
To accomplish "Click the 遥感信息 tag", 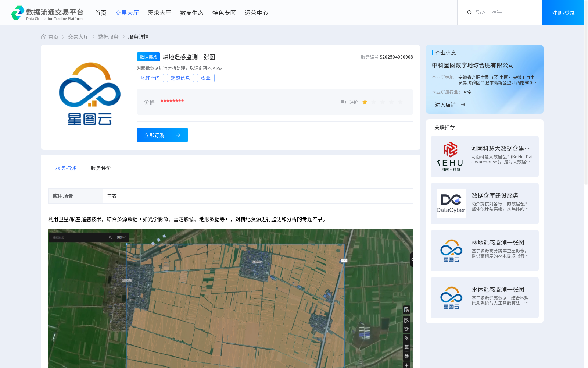I will (x=180, y=78).
